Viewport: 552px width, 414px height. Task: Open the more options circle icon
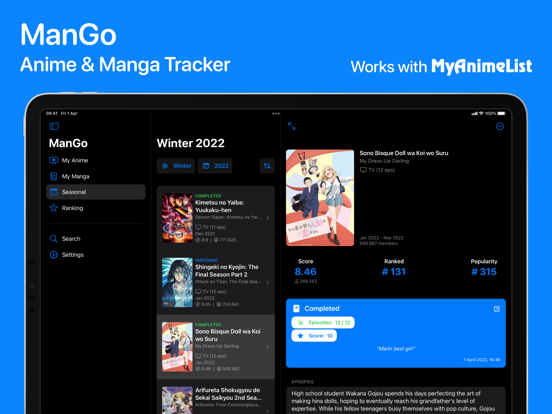pyautogui.click(x=500, y=126)
